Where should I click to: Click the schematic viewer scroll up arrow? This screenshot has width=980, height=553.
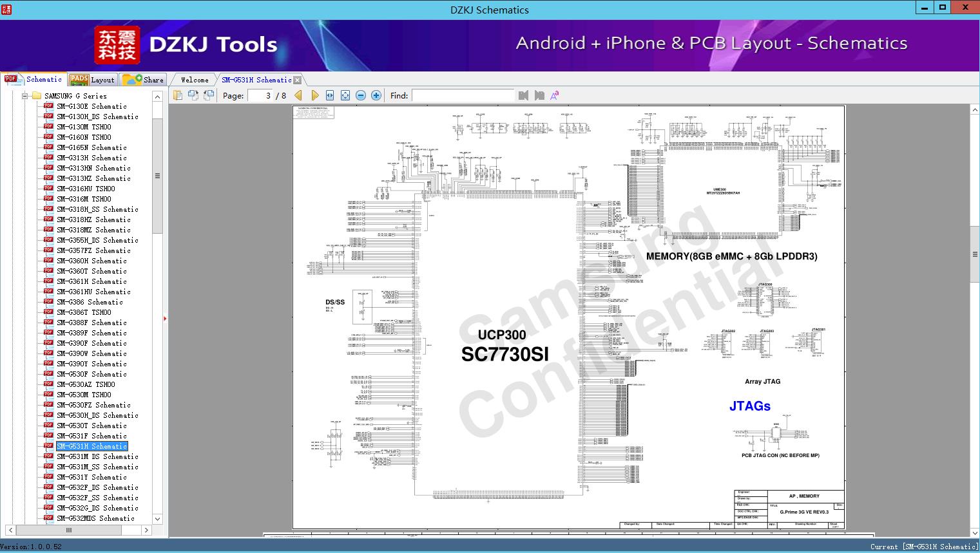coord(975,110)
